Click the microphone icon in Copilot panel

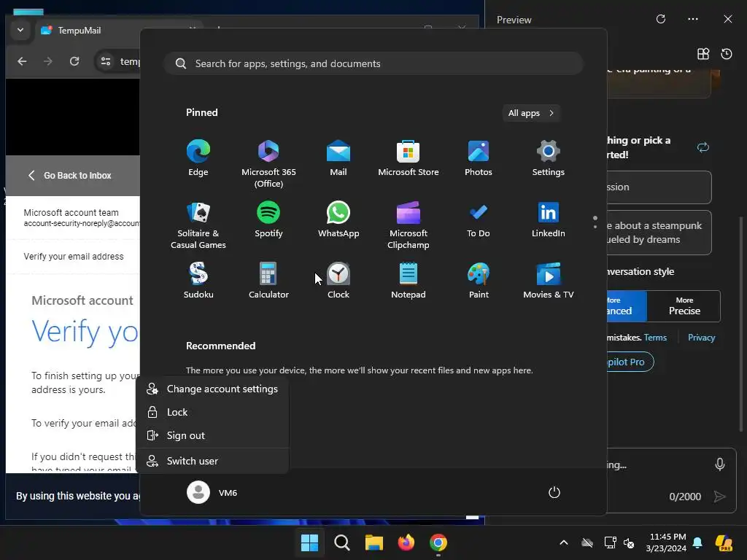click(720, 464)
